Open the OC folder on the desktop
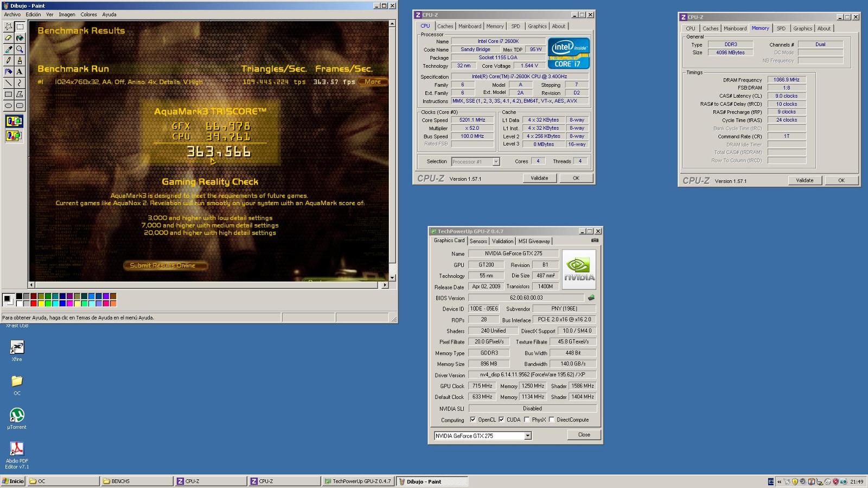 click(17, 385)
